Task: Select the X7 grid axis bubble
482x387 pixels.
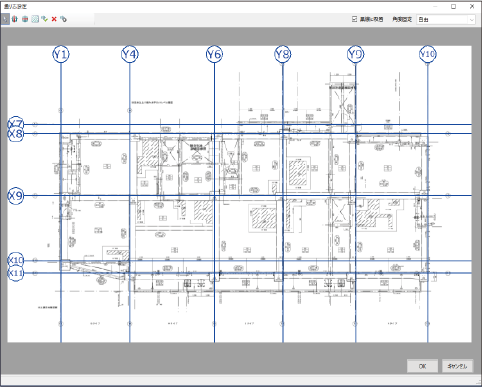Action: [x=16, y=124]
